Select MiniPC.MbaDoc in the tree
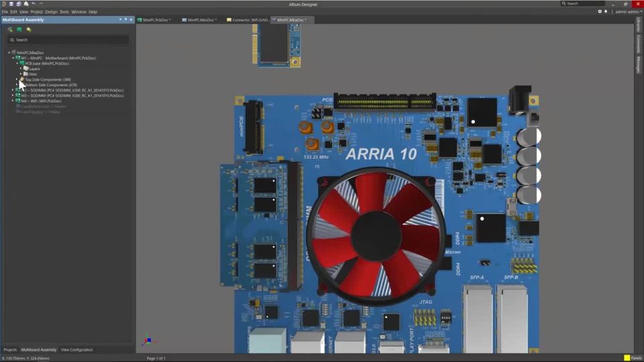This screenshot has width=644, height=362. coord(30,52)
